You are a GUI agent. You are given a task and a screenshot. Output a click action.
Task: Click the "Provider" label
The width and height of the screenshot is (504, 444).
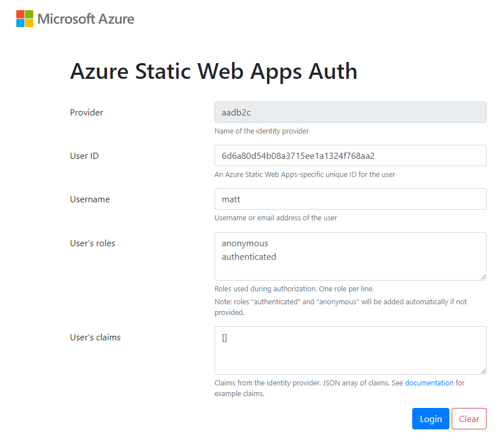tap(87, 113)
